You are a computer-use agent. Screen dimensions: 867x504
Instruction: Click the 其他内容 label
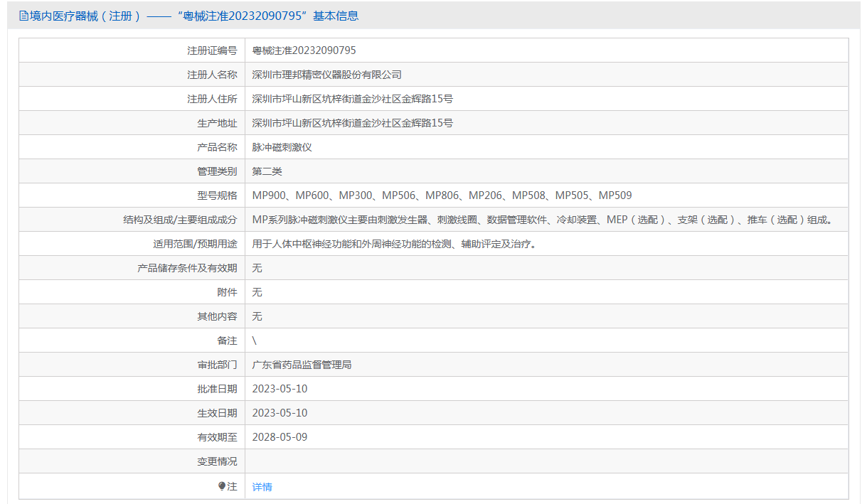pos(217,316)
